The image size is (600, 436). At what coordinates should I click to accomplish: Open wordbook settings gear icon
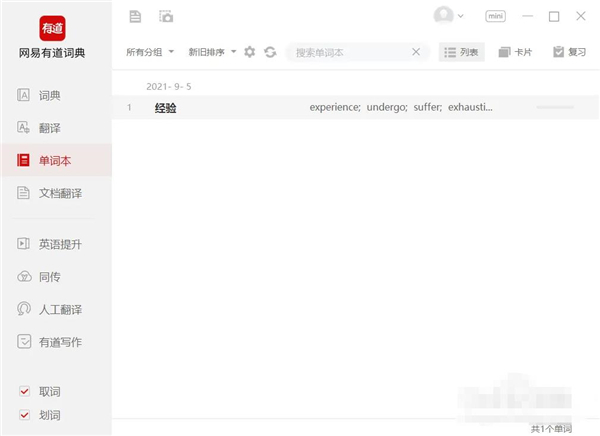249,52
